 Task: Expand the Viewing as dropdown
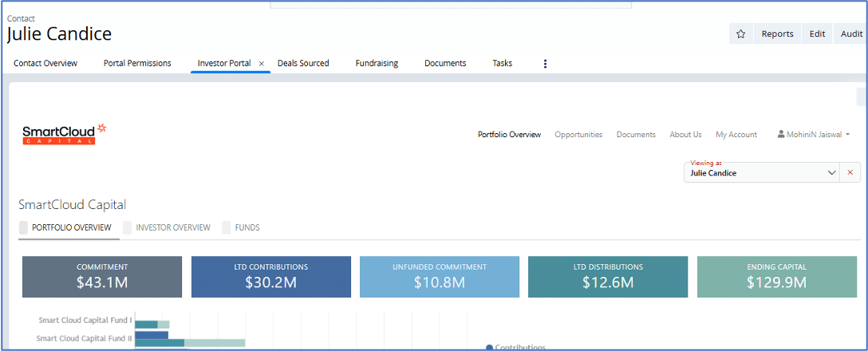[831, 172]
